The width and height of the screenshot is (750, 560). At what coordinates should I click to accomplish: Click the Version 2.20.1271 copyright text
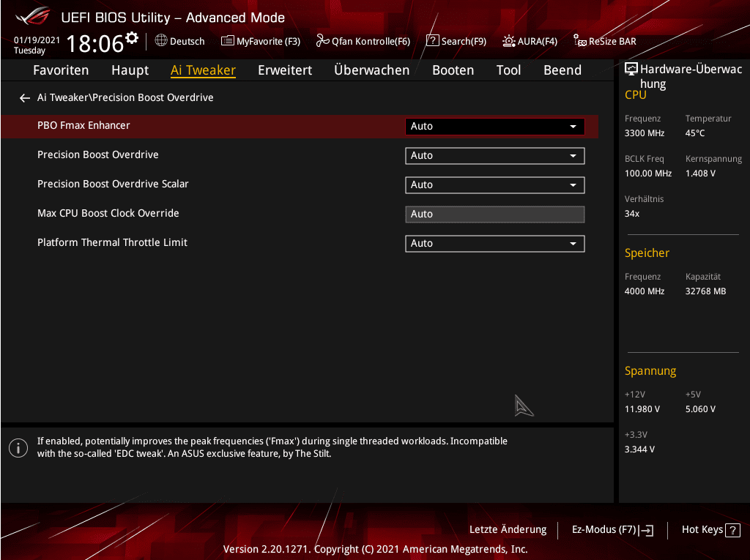pyautogui.click(x=376, y=549)
